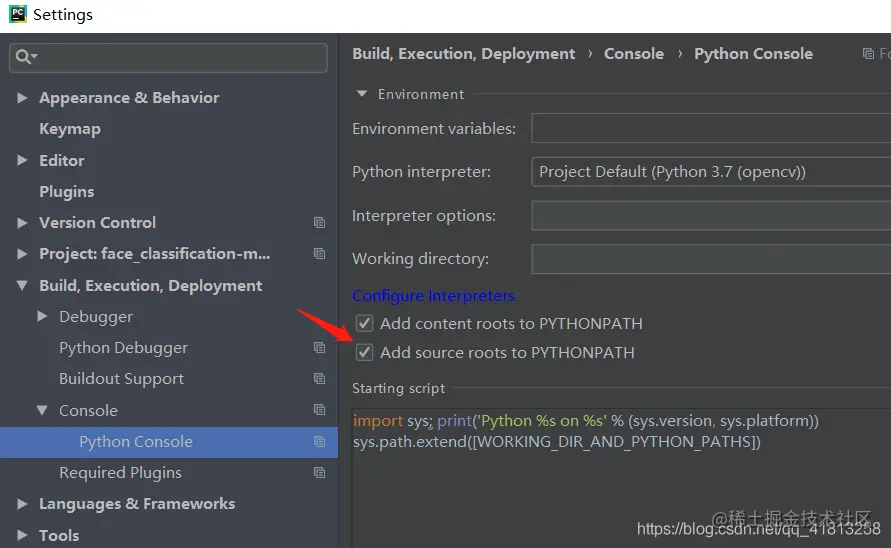Viewport: 891px width, 548px height.
Task: Toggle Add source roots to PYTHONPATH checkbox
Action: point(365,352)
